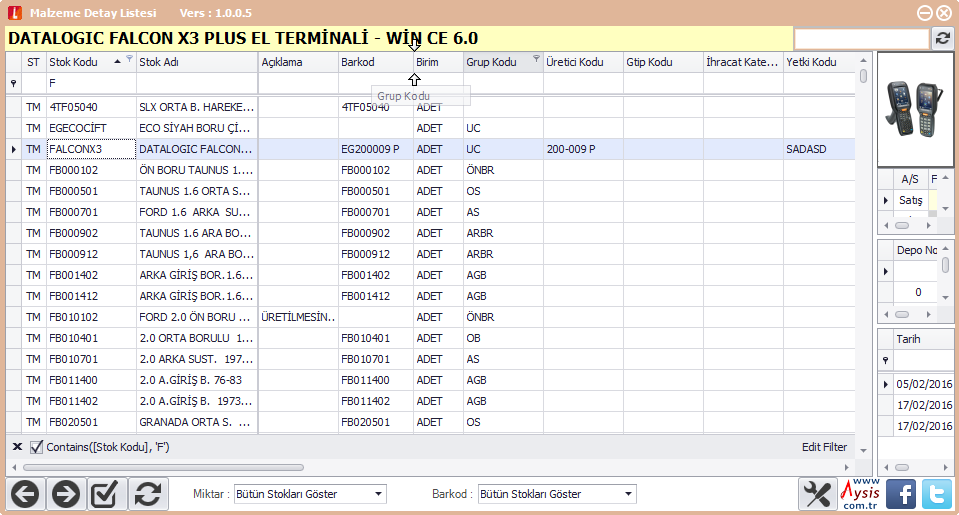
Task: Click the 0 value in Depo panel
Action: pyautogui.click(x=917, y=292)
